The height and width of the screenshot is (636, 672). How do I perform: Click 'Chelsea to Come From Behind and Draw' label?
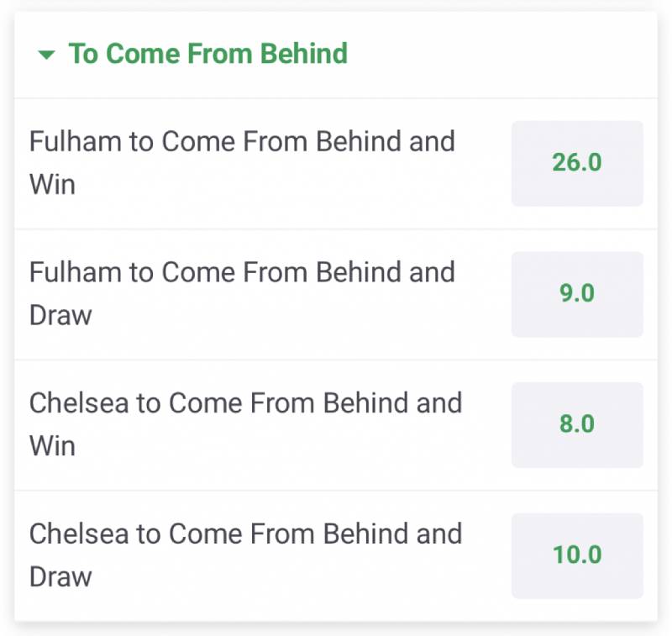tap(245, 555)
